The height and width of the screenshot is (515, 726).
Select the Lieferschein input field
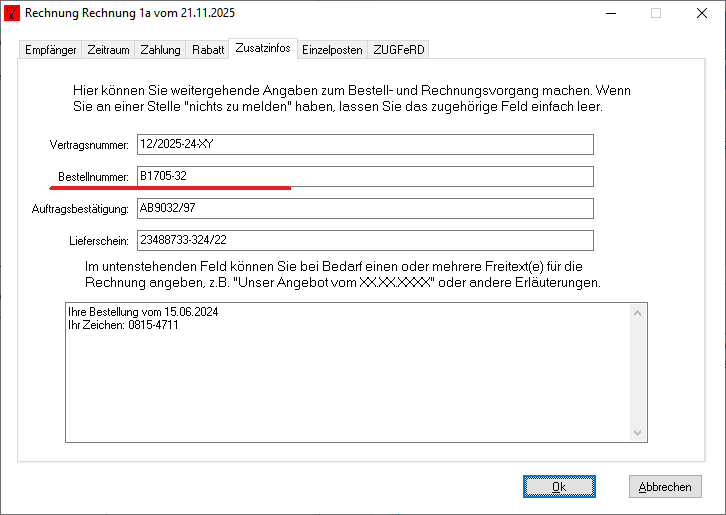click(x=365, y=241)
